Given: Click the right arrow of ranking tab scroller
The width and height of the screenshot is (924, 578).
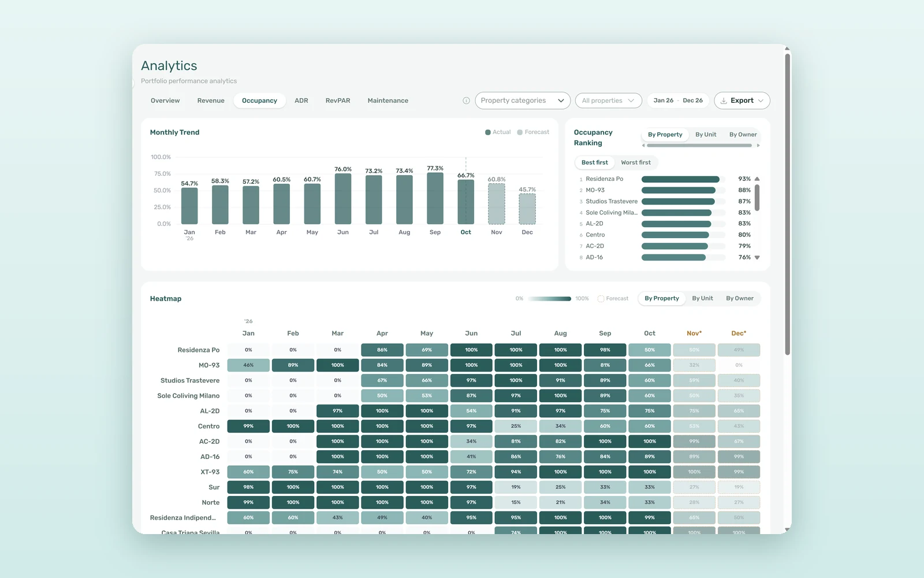Looking at the screenshot, I should click(x=758, y=146).
